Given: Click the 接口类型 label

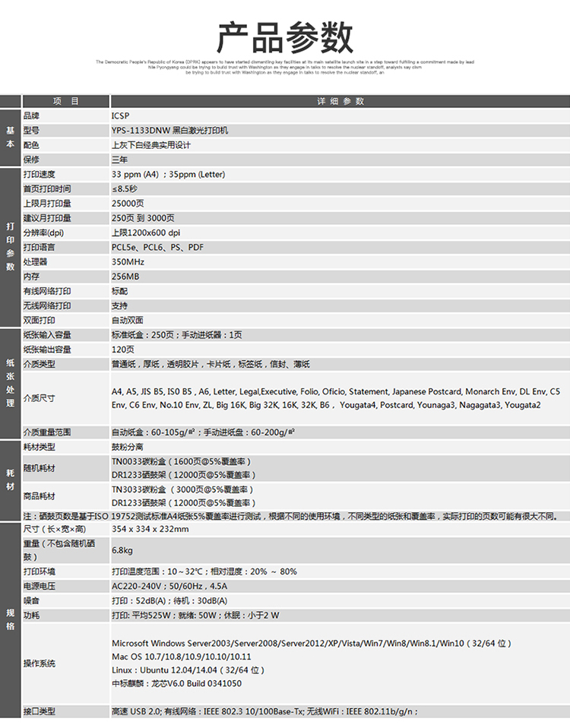Looking at the screenshot, I should tap(40, 711).
